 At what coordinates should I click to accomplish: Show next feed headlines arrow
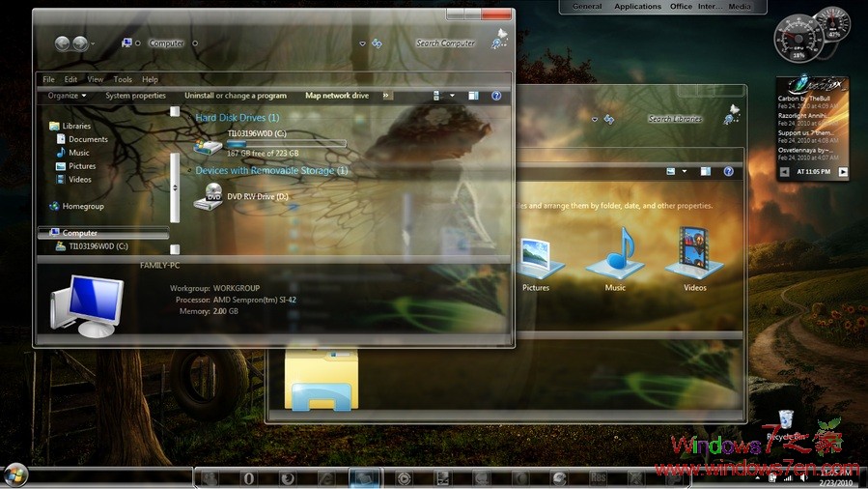(x=843, y=172)
